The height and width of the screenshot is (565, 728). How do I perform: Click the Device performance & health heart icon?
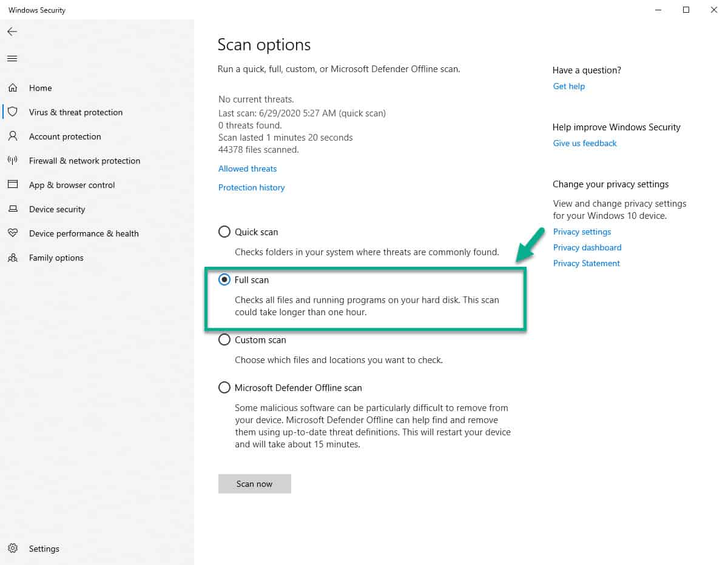[13, 233]
